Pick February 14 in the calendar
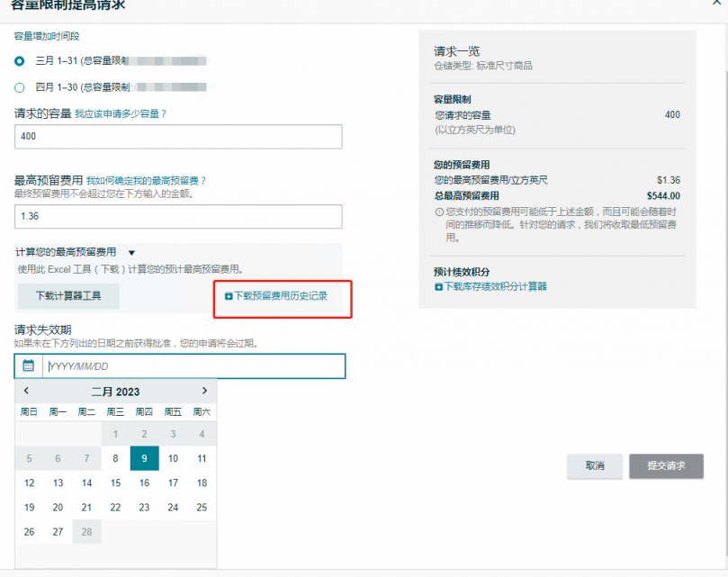This screenshot has width=728, height=577. coord(86,483)
